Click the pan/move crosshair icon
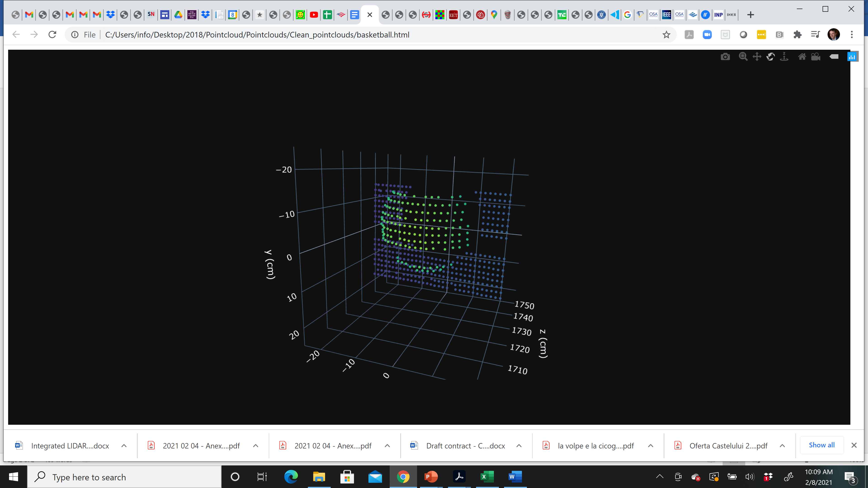 (x=757, y=56)
